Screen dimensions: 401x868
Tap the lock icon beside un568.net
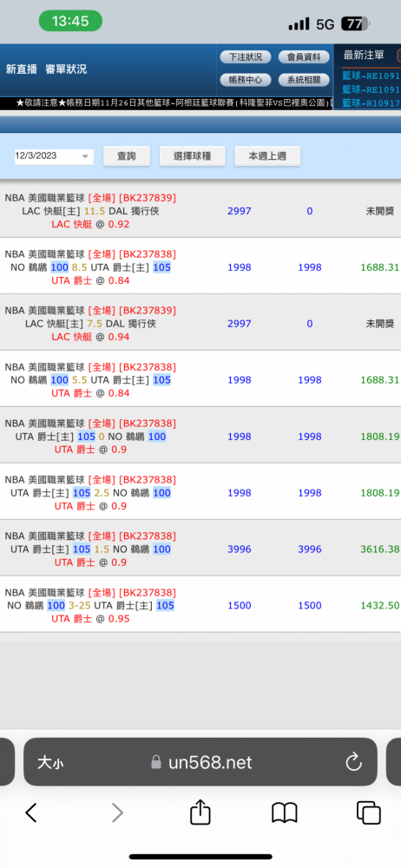point(156,762)
